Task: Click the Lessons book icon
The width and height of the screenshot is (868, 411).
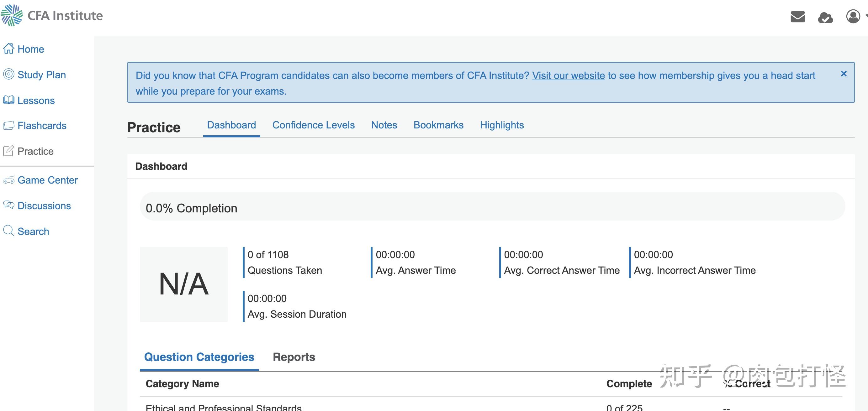Action: pyautogui.click(x=9, y=100)
